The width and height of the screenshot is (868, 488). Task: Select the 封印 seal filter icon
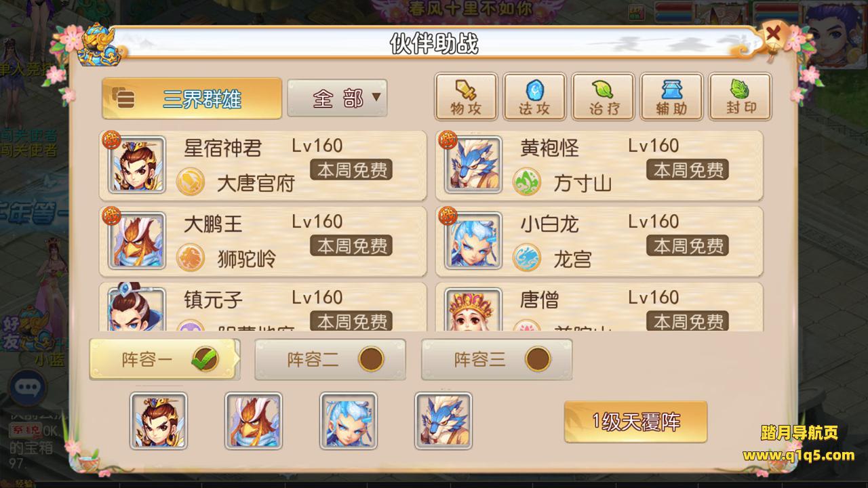(740, 97)
